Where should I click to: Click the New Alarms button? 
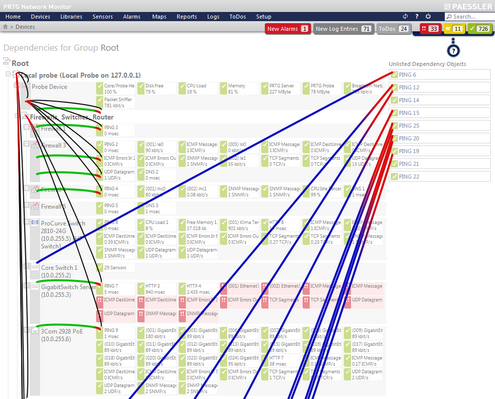288,29
